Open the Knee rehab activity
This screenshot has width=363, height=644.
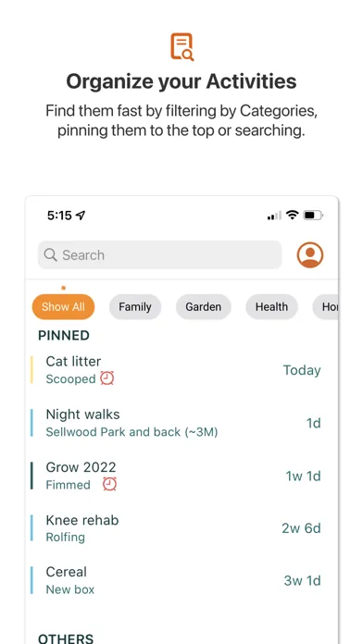click(176, 528)
